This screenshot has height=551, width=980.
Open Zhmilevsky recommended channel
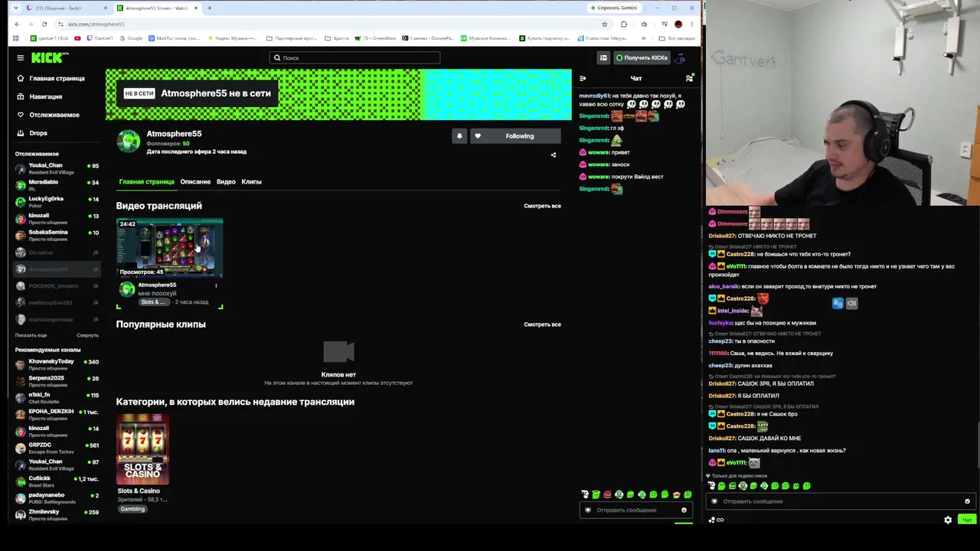point(57,515)
